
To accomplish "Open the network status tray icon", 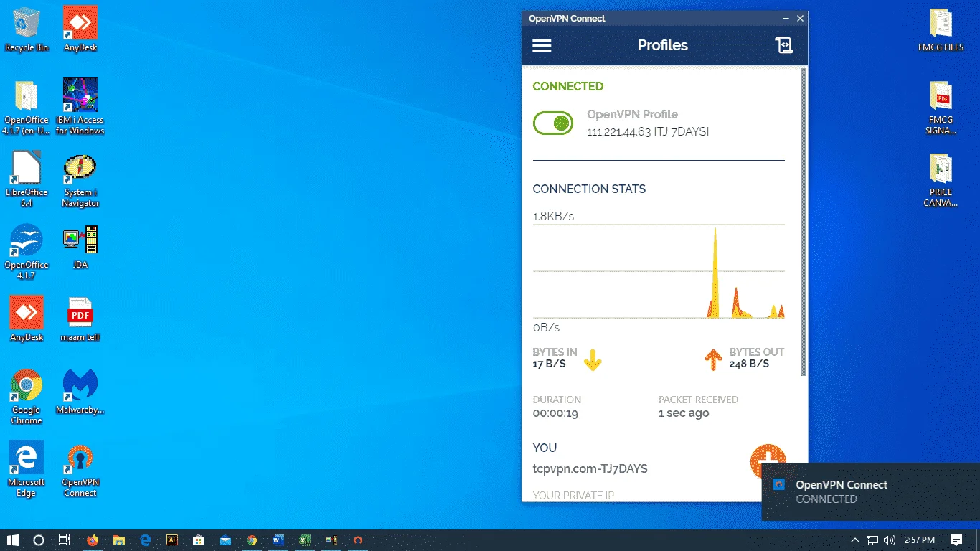I will click(x=872, y=540).
